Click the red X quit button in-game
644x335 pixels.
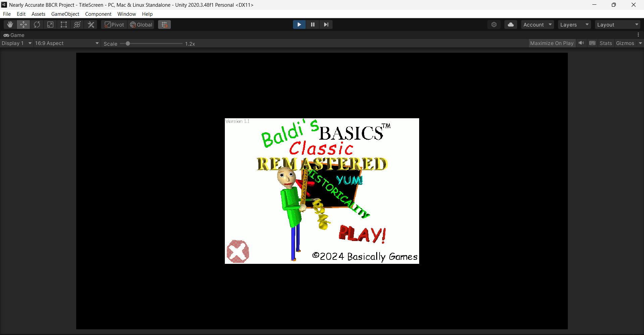[238, 251]
